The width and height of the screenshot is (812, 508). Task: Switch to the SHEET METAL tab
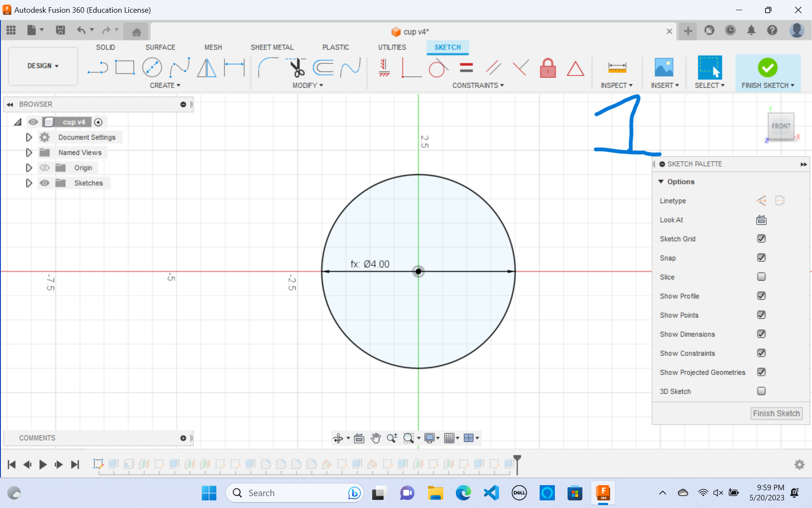[272, 47]
